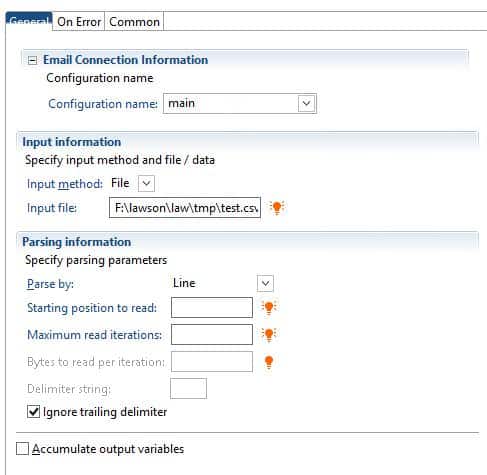487x475 pixels.
Task: Open the Parse by dropdown
Action: [265, 283]
